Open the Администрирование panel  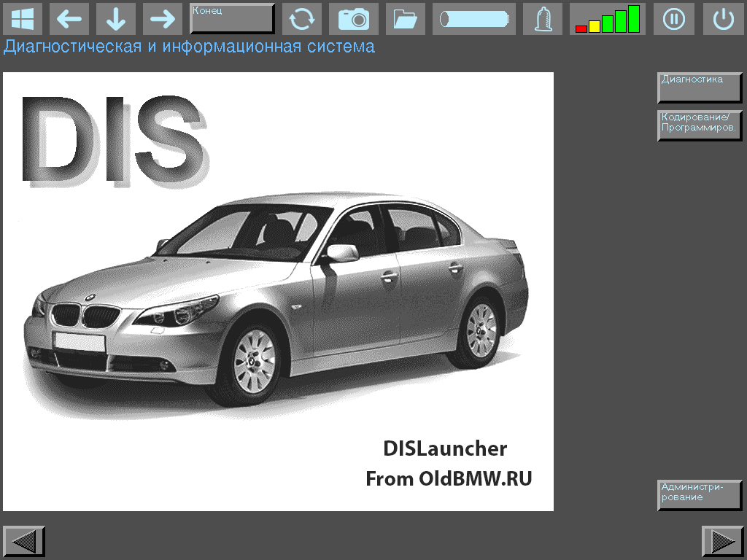(x=699, y=496)
